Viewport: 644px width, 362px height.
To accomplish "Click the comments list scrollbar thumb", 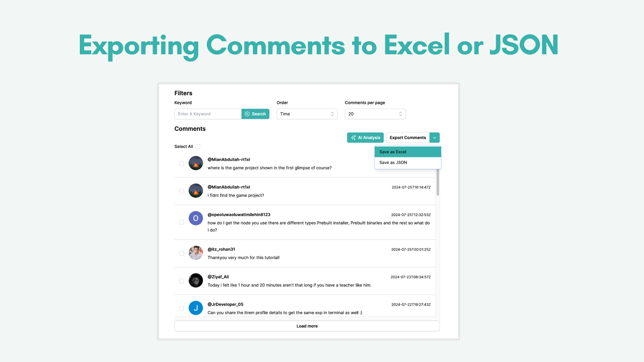I will pyautogui.click(x=438, y=183).
